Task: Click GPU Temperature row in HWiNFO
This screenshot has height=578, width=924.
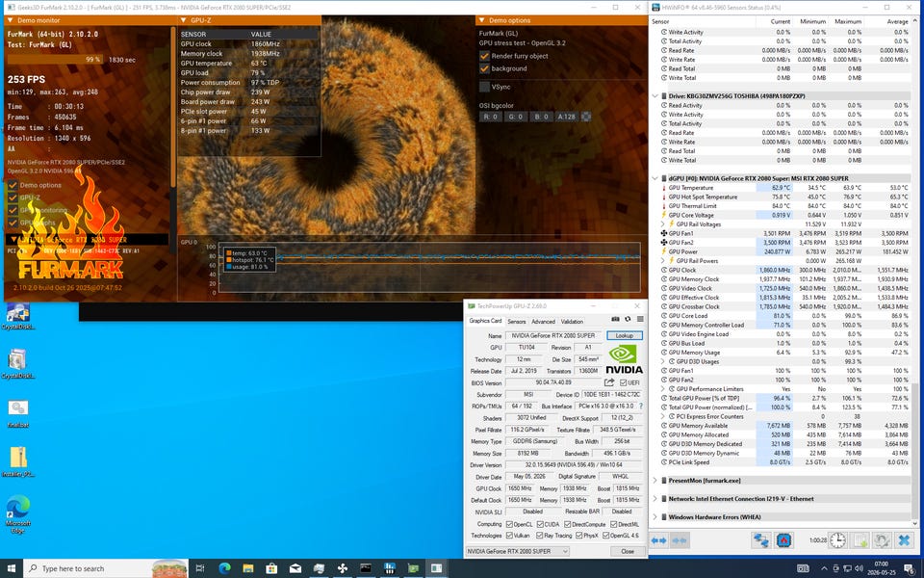Action: click(x=785, y=188)
